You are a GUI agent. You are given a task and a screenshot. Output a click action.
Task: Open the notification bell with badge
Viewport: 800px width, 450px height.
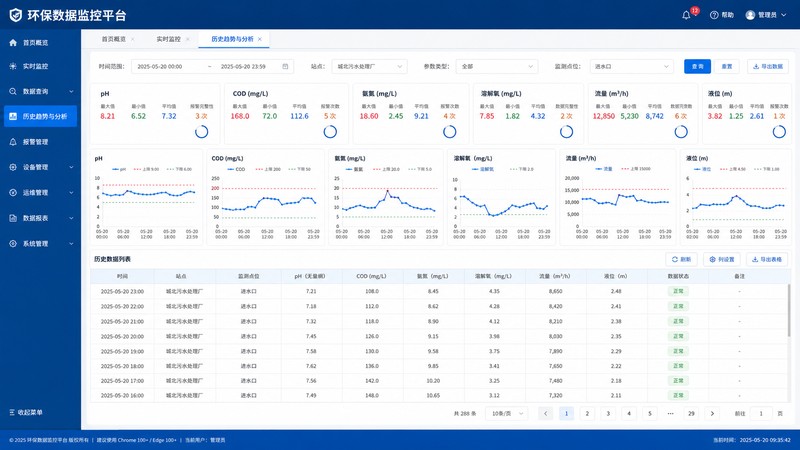[x=686, y=15]
